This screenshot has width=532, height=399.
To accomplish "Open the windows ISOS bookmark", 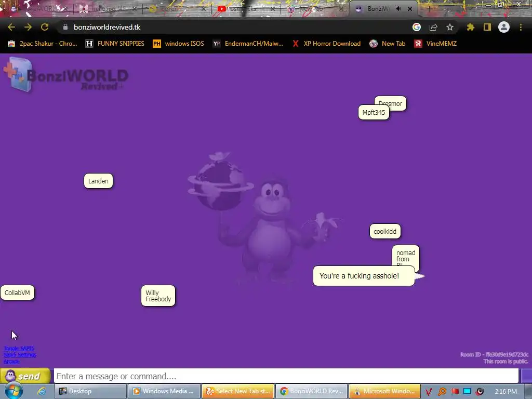I will [x=179, y=44].
